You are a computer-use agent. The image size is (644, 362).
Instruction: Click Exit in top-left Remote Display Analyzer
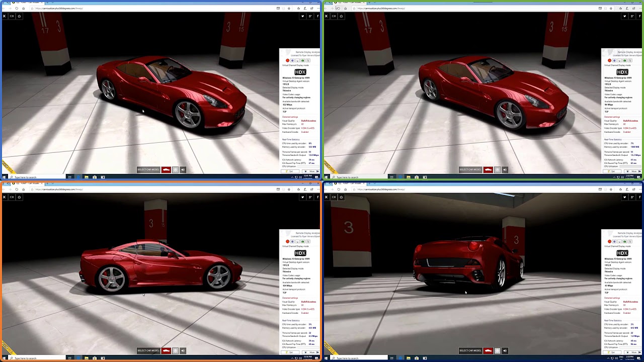tap(291, 171)
